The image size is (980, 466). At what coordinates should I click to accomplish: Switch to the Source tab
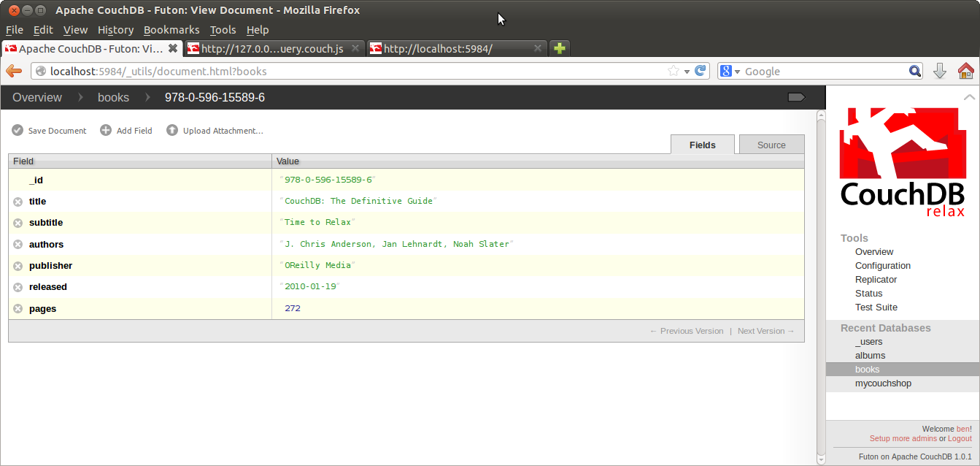tap(771, 145)
